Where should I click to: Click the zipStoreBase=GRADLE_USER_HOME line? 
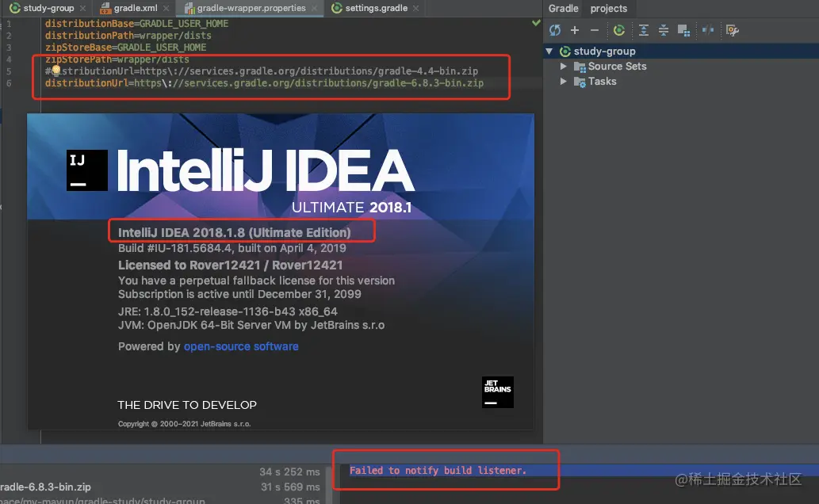(x=125, y=48)
